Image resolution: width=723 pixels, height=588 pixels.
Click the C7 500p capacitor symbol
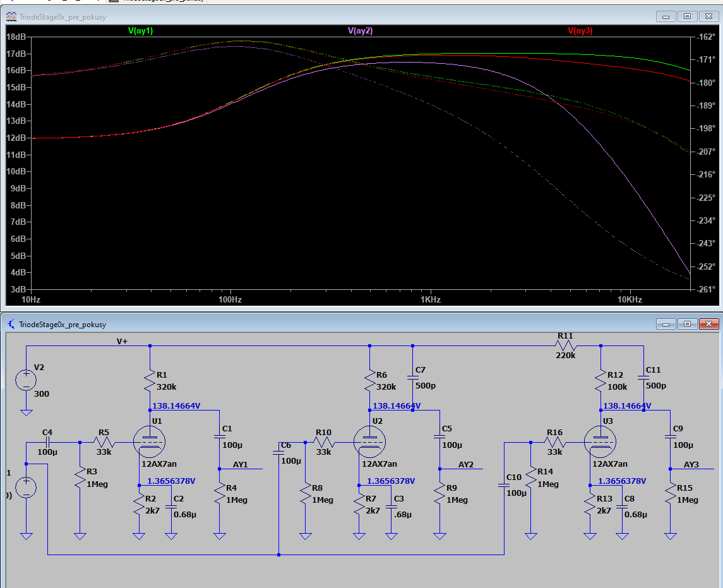(412, 378)
